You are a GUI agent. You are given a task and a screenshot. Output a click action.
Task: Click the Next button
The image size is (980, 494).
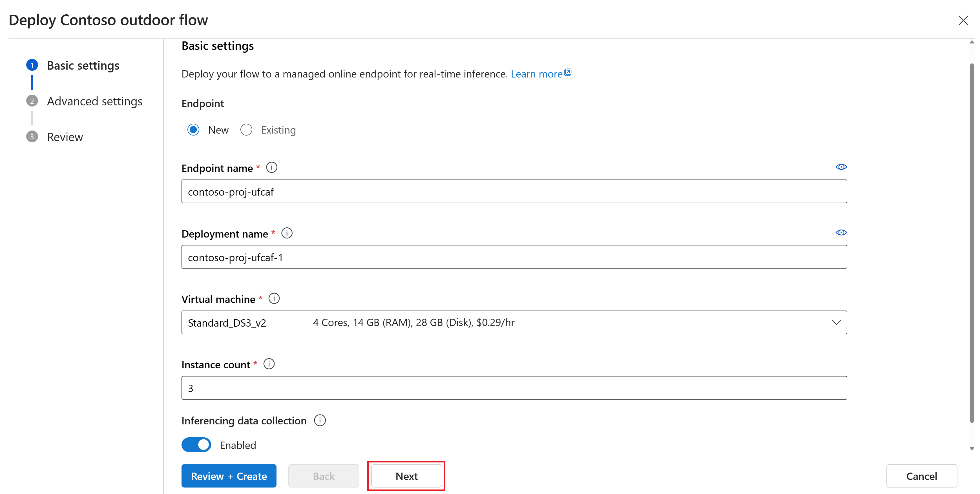(x=406, y=476)
